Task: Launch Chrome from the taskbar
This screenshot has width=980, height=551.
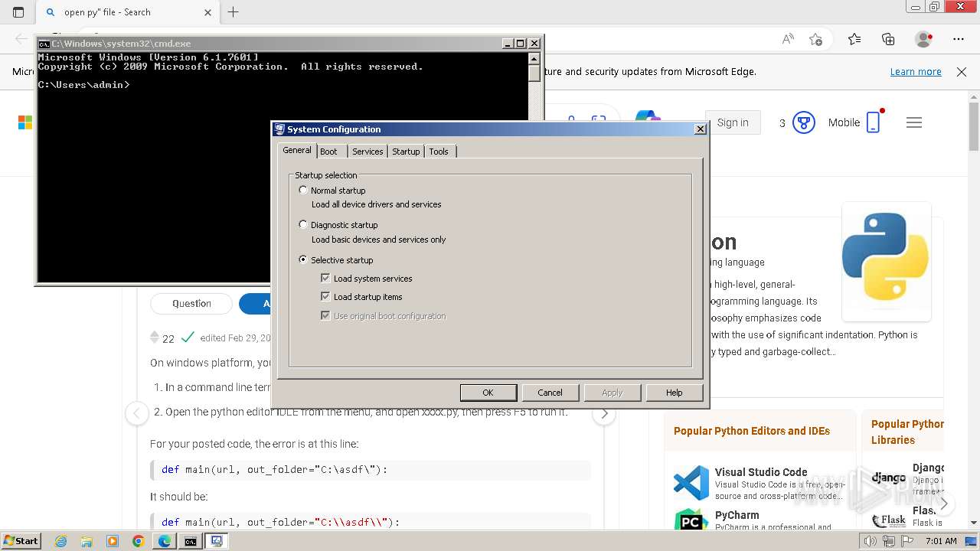Action: pos(139,541)
